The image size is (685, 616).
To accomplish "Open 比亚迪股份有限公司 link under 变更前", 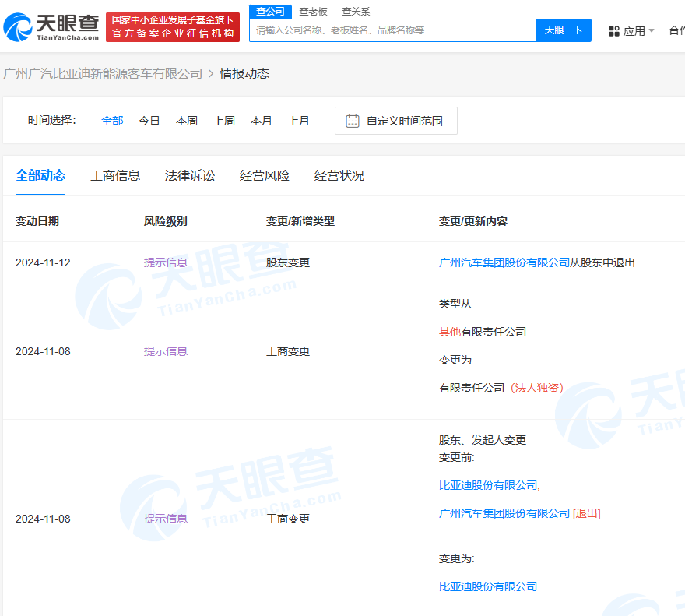I will 488,485.
